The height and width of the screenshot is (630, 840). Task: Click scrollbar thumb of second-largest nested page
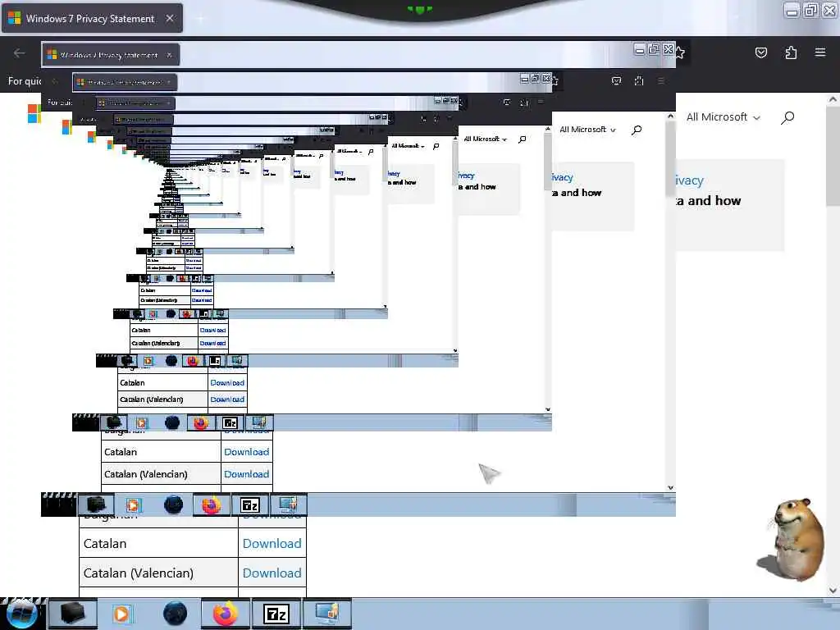[x=670, y=158]
